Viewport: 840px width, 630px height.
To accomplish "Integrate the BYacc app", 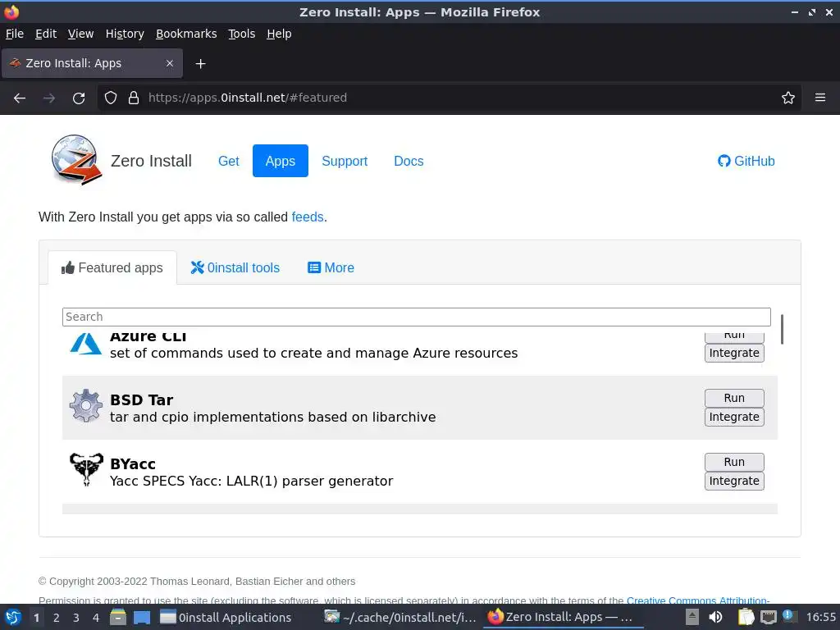I will pyautogui.click(x=734, y=481).
